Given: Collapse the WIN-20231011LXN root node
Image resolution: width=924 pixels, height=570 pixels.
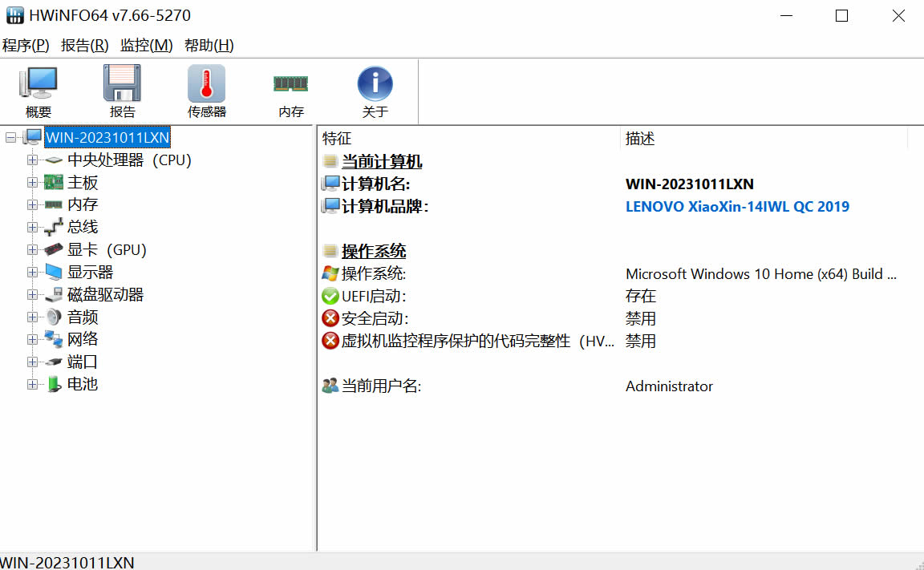Looking at the screenshot, I should (x=10, y=138).
